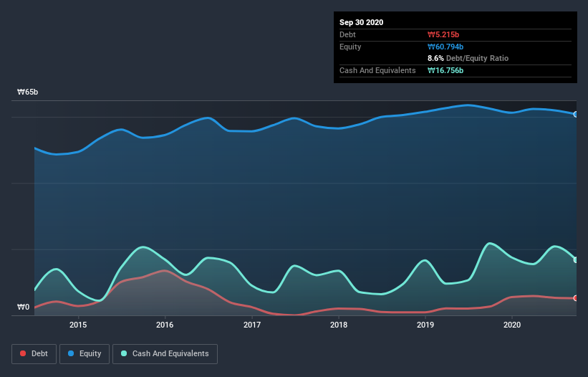Screen dimensions: 588x377
Task: Click the Sep 30 2020 tooltip date
Action: click(x=362, y=22)
